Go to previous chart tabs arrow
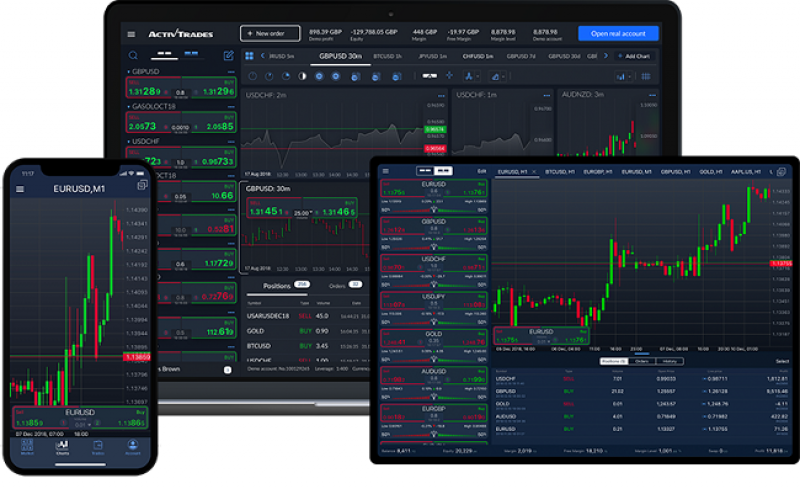The width and height of the screenshot is (800, 489). tap(263, 56)
